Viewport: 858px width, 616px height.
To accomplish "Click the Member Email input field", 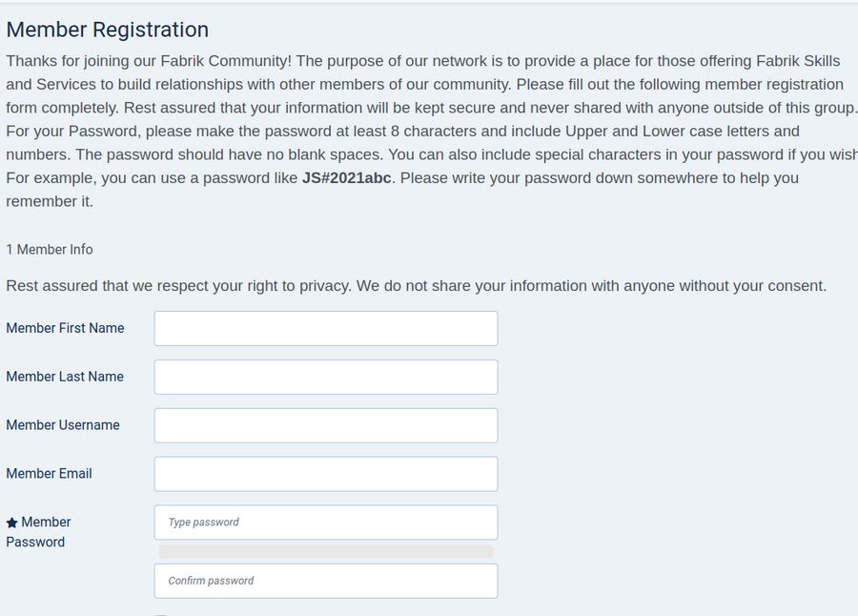I will [325, 474].
